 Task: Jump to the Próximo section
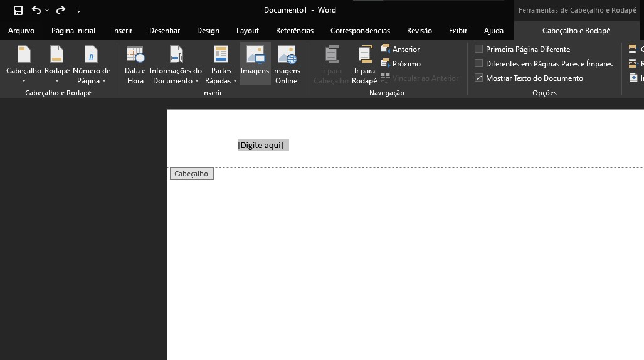click(401, 64)
